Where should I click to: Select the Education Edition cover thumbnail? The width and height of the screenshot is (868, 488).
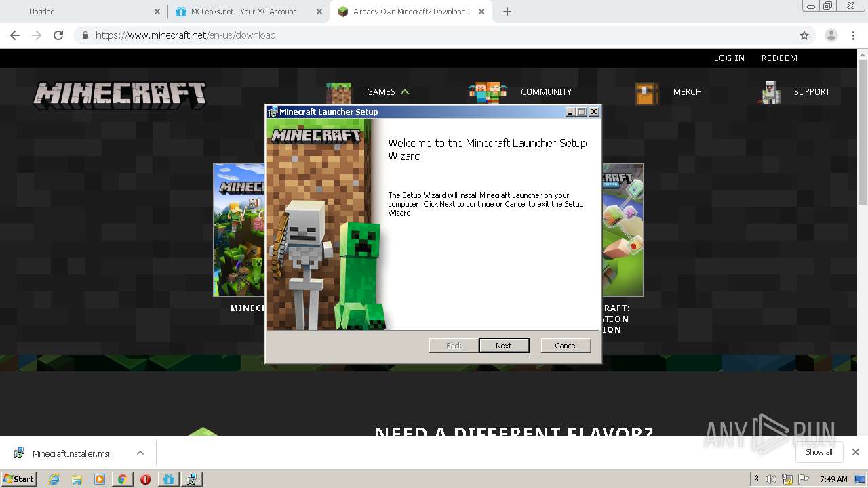tap(623, 230)
